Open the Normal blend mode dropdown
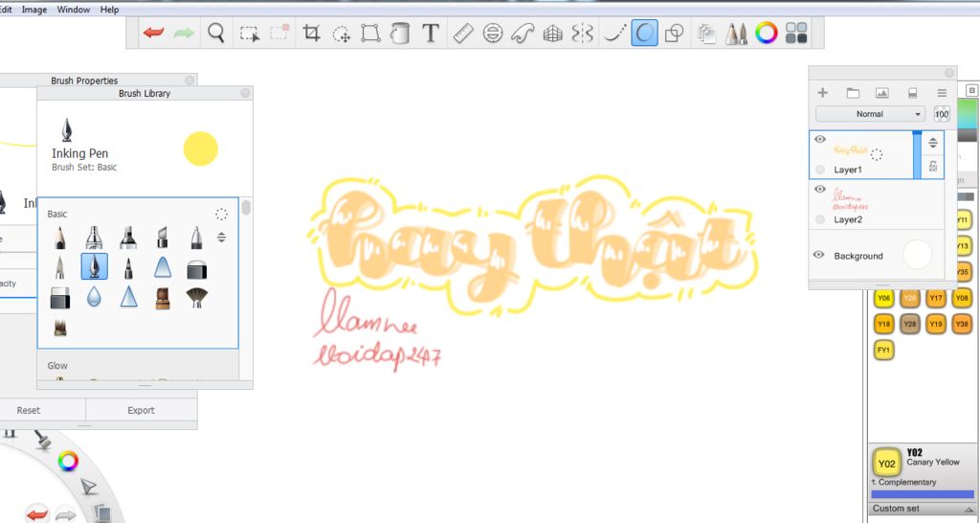Screen dimensions: 980x523 (869, 114)
